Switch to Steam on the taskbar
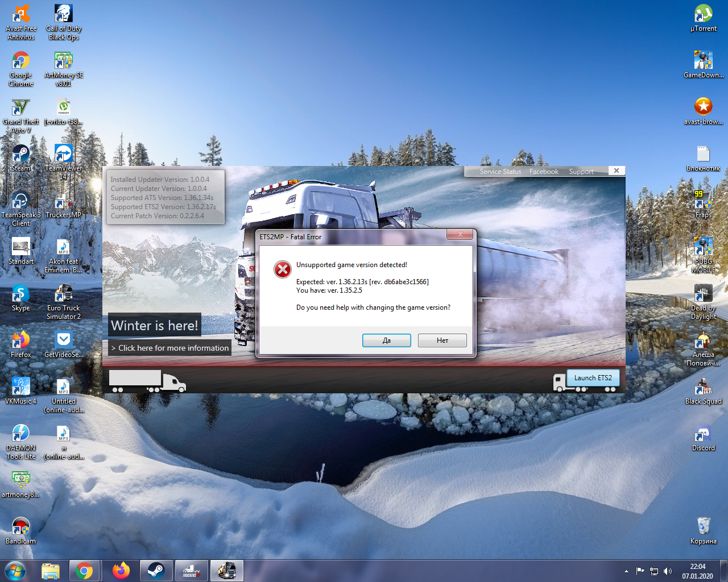This screenshot has height=582, width=728. click(x=156, y=571)
